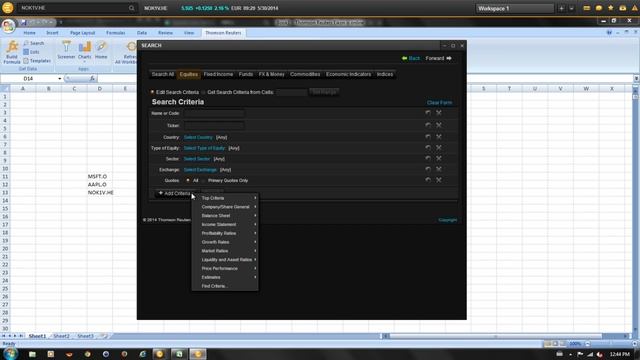640x360 pixels.
Task: Click the Select Sector link
Action: pos(197,159)
